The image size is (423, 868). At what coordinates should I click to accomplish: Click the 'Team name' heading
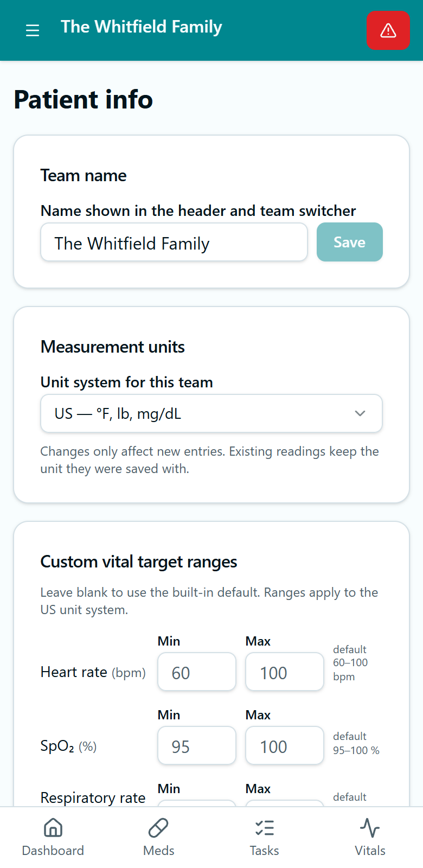pos(84,175)
